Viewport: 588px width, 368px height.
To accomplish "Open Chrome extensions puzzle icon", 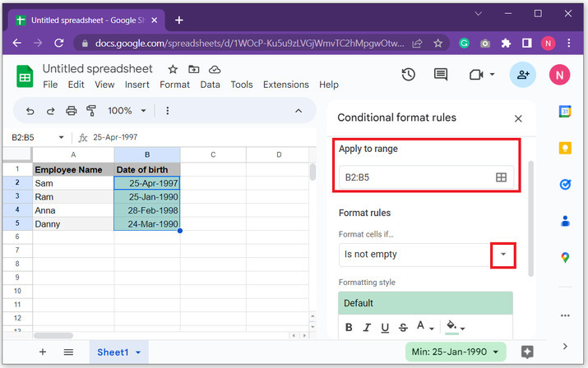I will 506,43.
